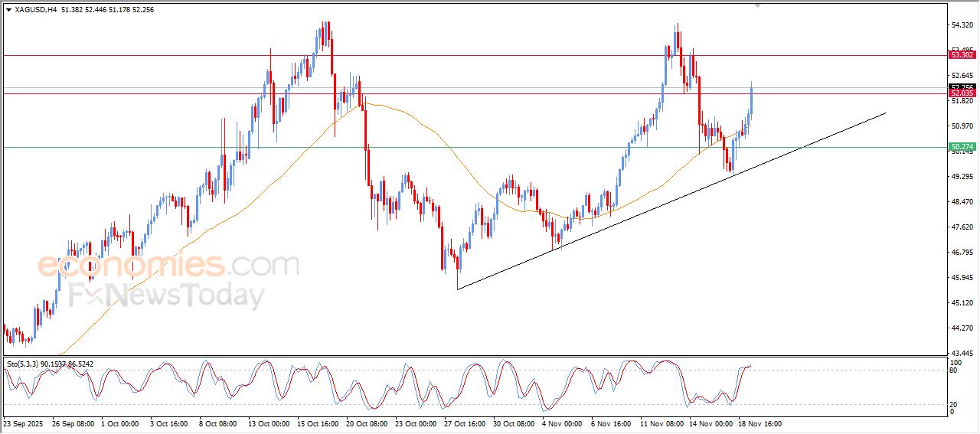The width and height of the screenshot is (980, 434).
Task: Click the 1 Oct 00:00 date label
Action: pos(120,423)
